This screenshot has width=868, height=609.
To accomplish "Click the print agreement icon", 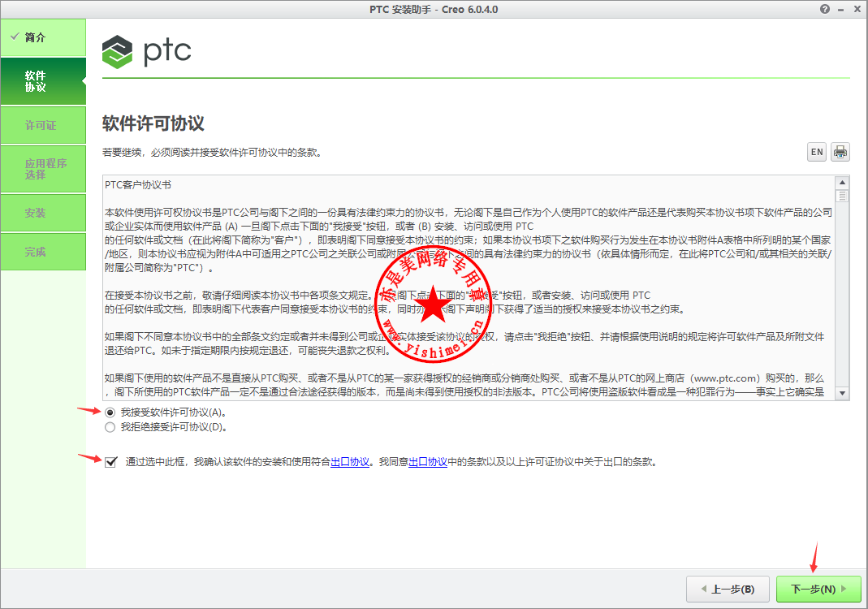I will (x=840, y=152).
